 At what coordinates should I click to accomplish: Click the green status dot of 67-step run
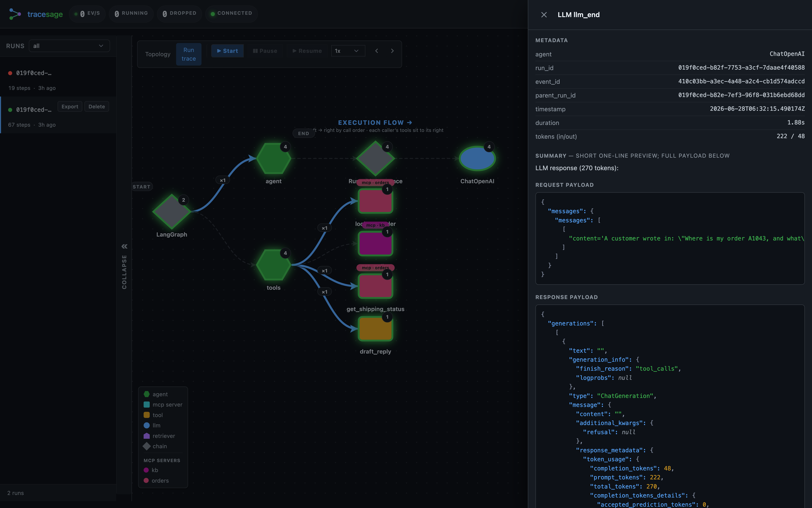10,110
